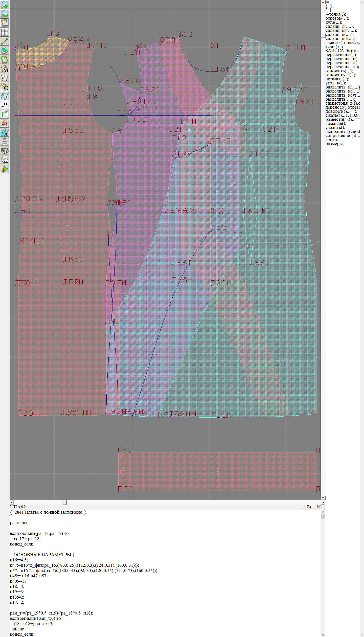Click the zoom out magnifier icon
Viewport: 364px width, 637px height.
pyautogui.click(x=5, y=14)
